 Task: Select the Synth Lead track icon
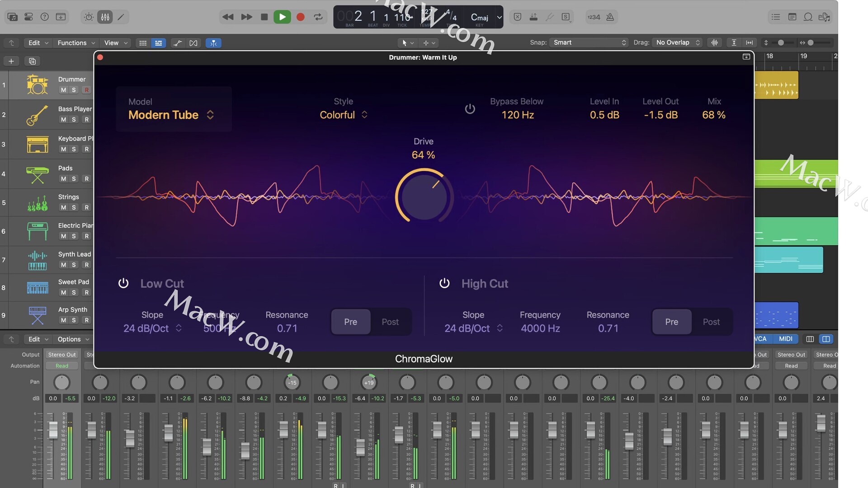click(37, 260)
